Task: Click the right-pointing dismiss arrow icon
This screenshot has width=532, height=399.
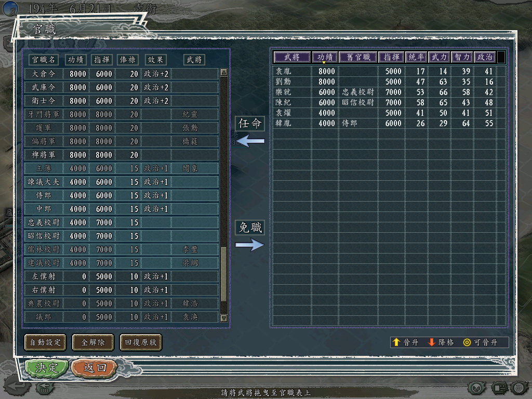Action: tap(250, 244)
